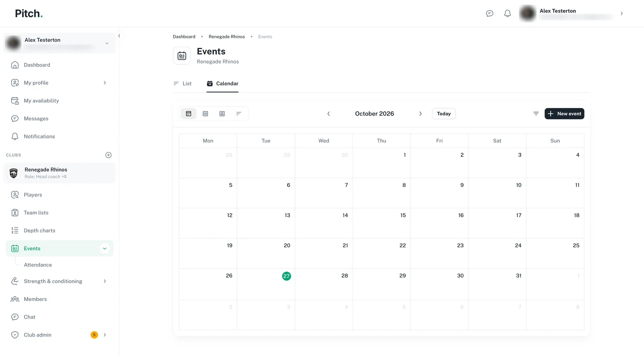Collapse the sidebar with the arrow button
This screenshot has width=644, height=357.
[119, 36]
